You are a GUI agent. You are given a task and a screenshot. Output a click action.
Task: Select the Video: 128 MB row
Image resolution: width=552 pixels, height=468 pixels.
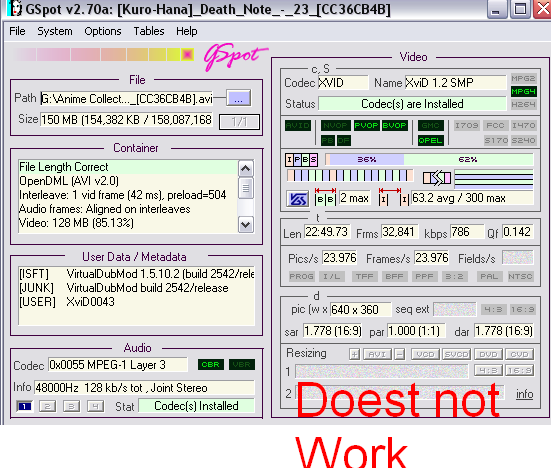click(x=128, y=223)
